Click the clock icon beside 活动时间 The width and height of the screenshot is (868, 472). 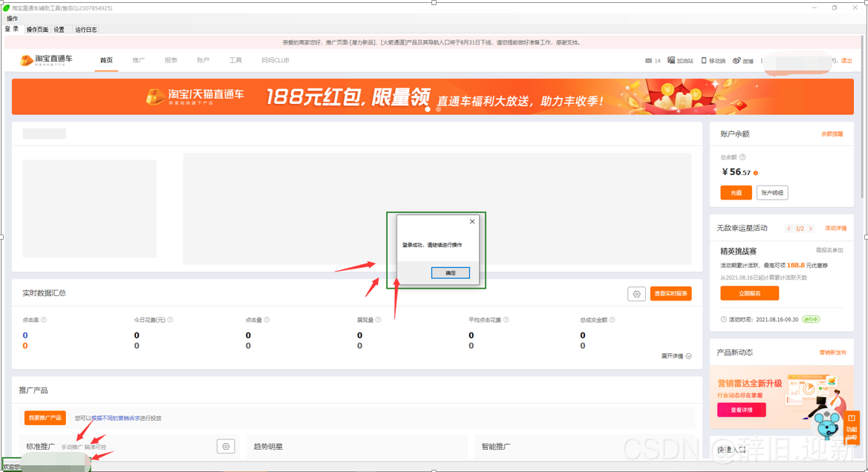click(723, 319)
